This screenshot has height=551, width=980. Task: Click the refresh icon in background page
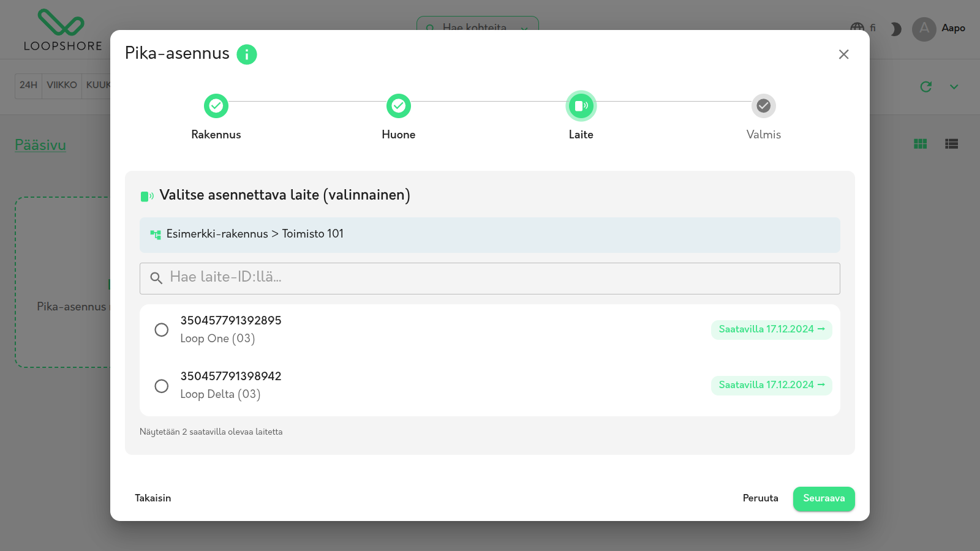[x=926, y=87]
